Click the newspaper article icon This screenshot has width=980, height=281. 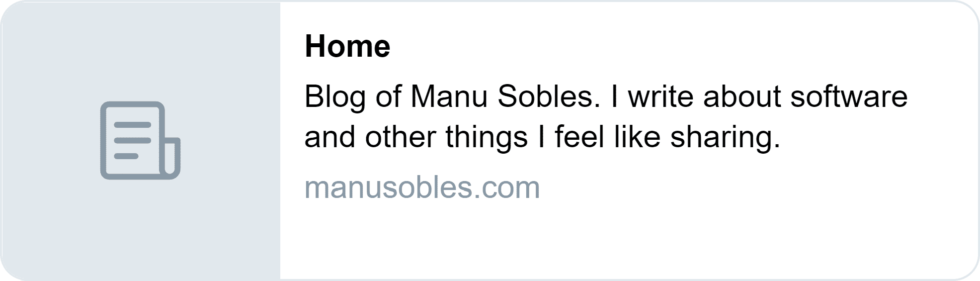pos(140,140)
